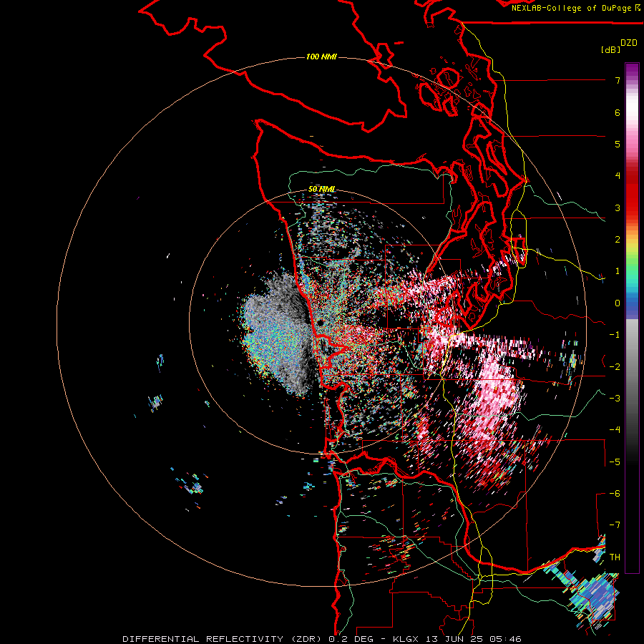Viewport: 644px width, 644px height.
Task: Select the 0 value on the scale
Action: click(x=618, y=303)
